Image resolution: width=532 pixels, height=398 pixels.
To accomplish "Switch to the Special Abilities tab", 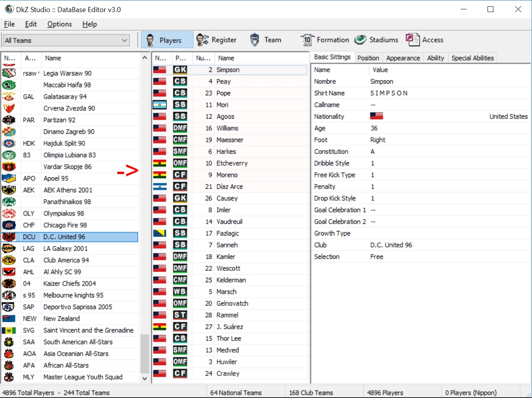I will (472, 58).
